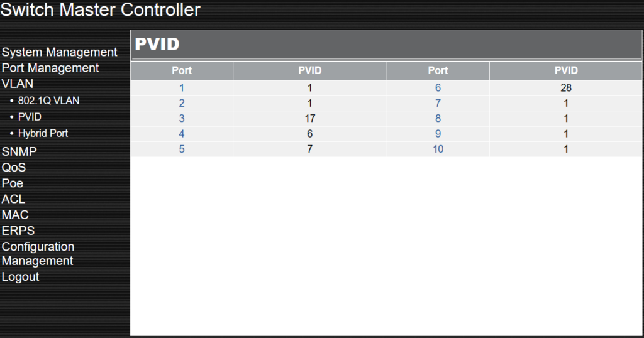Click the port 10 link
Image resolution: width=644 pixels, height=338 pixels.
[x=438, y=149]
